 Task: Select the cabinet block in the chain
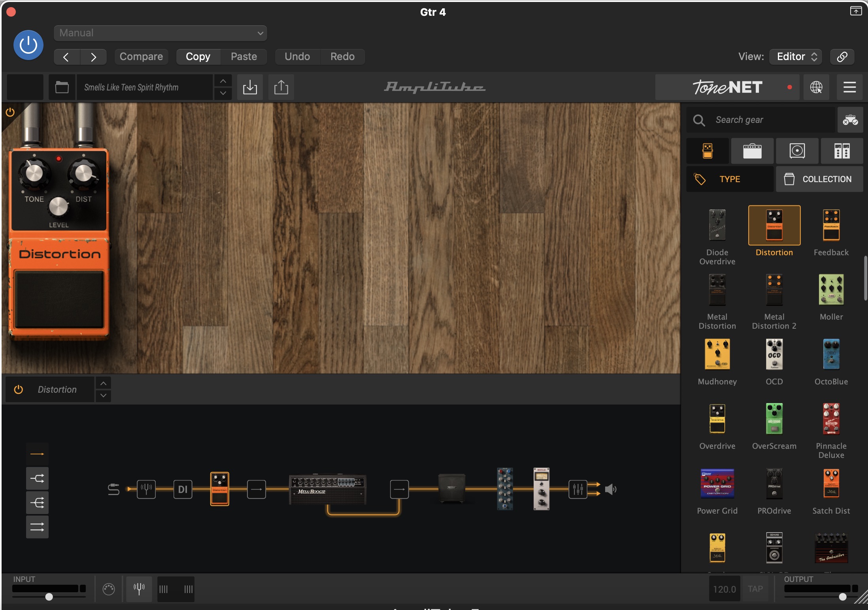coord(452,489)
